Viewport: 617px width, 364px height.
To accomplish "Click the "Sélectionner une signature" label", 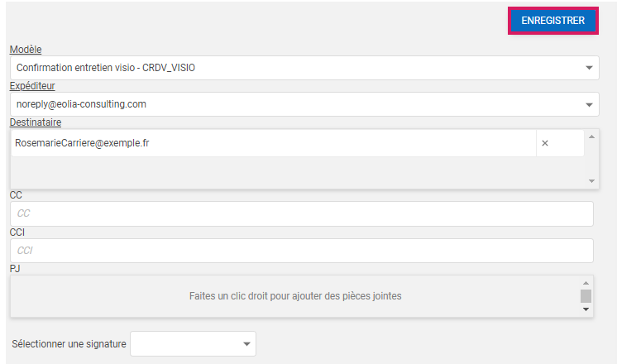I will tap(69, 343).
